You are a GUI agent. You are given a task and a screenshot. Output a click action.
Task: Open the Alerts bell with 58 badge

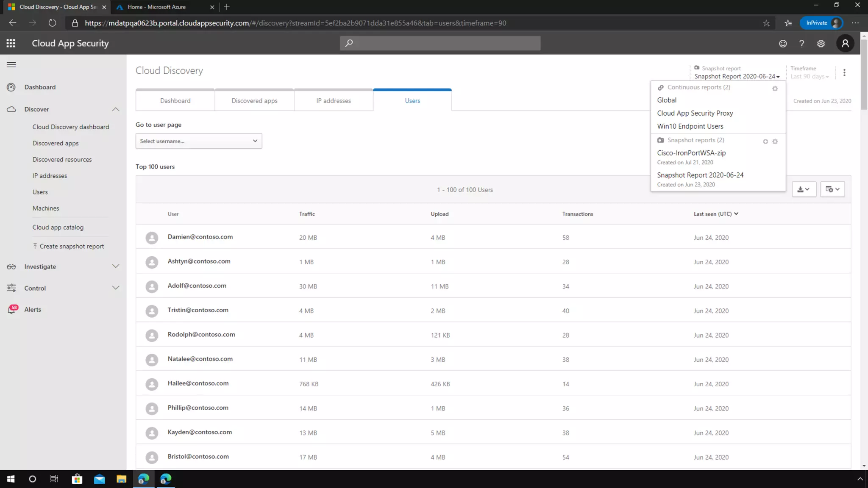[x=12, y=310]
